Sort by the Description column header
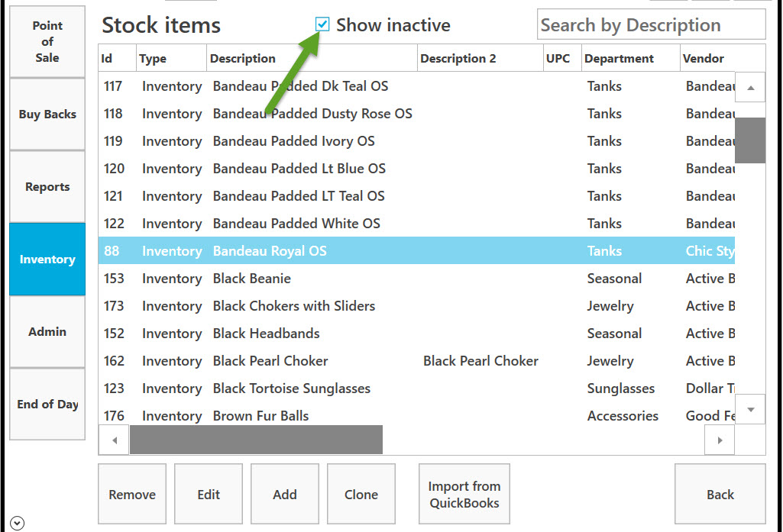Viewport: 783px width, 532px height. [x=312, y=58]
